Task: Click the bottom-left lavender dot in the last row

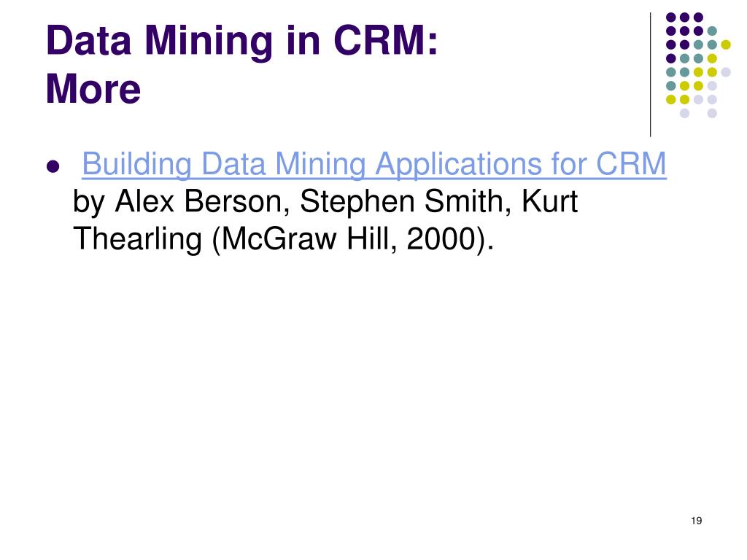Action: (x=684, y=113)
